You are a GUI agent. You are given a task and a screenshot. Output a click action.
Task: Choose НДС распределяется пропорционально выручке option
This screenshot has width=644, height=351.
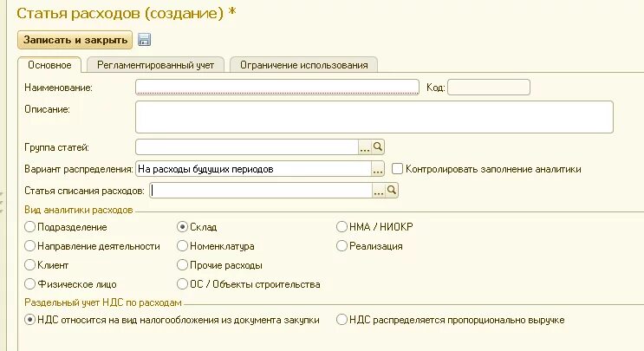point(342,320)
